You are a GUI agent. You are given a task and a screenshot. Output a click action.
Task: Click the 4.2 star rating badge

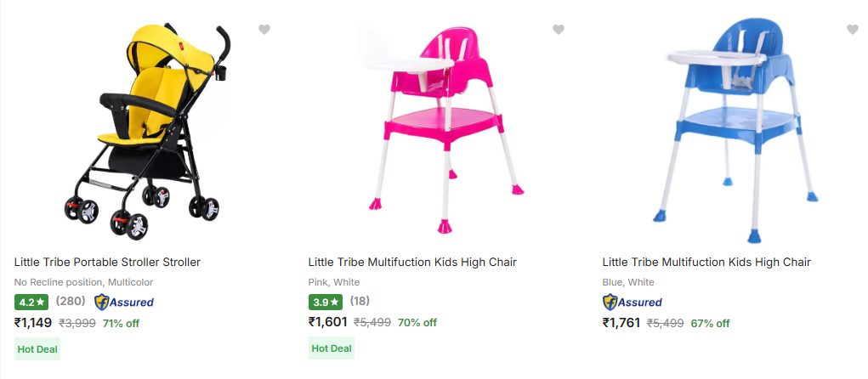pos(31,302)
